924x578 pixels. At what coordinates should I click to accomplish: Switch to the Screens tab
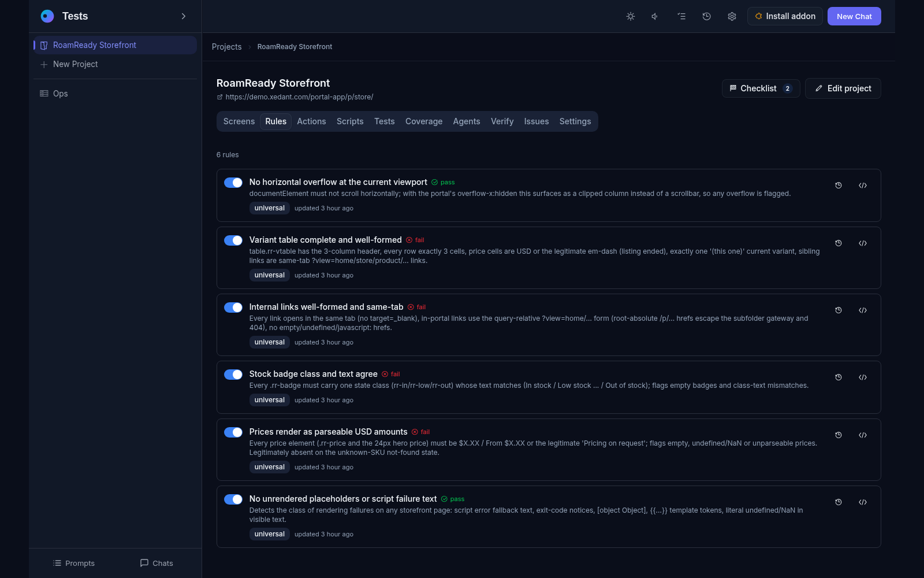(x=239, y=121)
